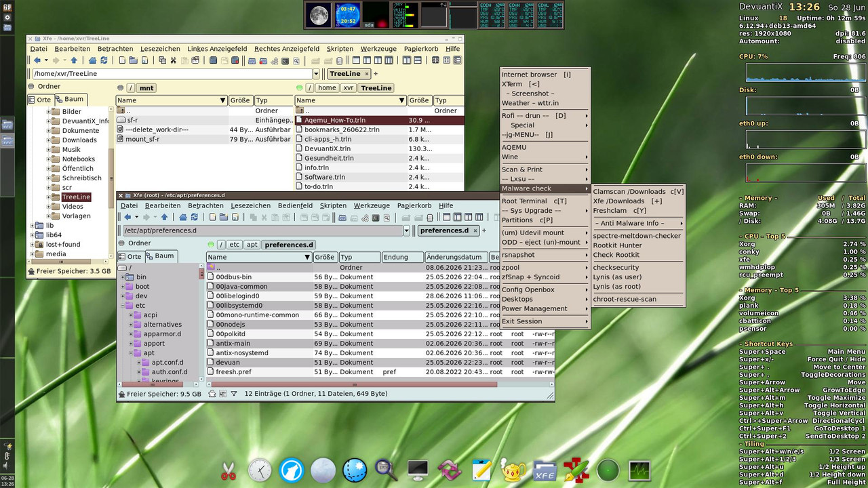Open Rechtes Anzeigefeld menu

[x=287, y=49]
